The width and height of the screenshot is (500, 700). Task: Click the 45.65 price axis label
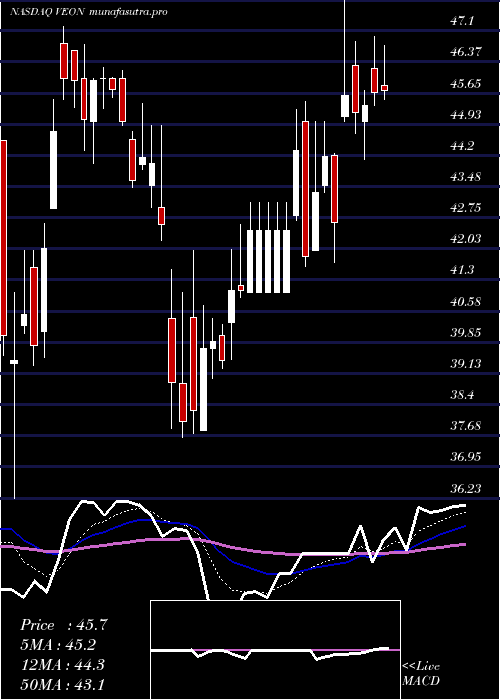466,83
